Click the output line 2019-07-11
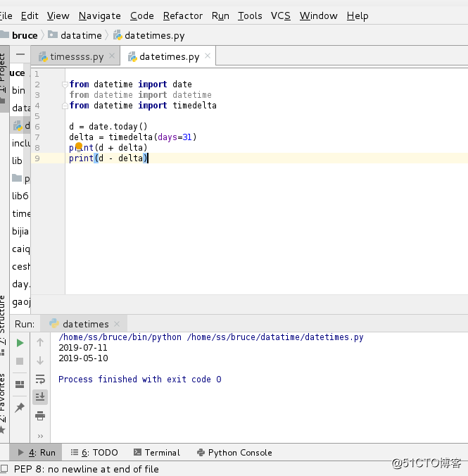This screenshot has width=468, height=476. click(83, 348)
